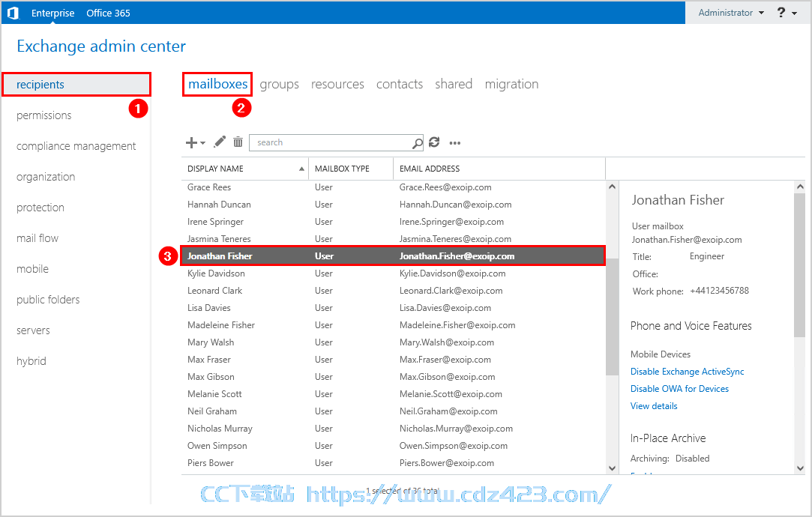Click the edit pencil icon
Screen dimensions: 812x517
(220, 142)
